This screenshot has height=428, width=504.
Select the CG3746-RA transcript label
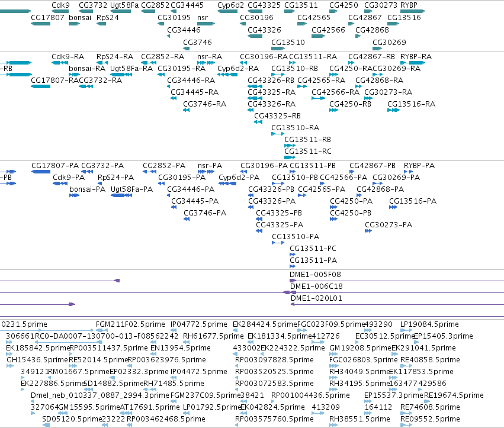pos(205,104)
